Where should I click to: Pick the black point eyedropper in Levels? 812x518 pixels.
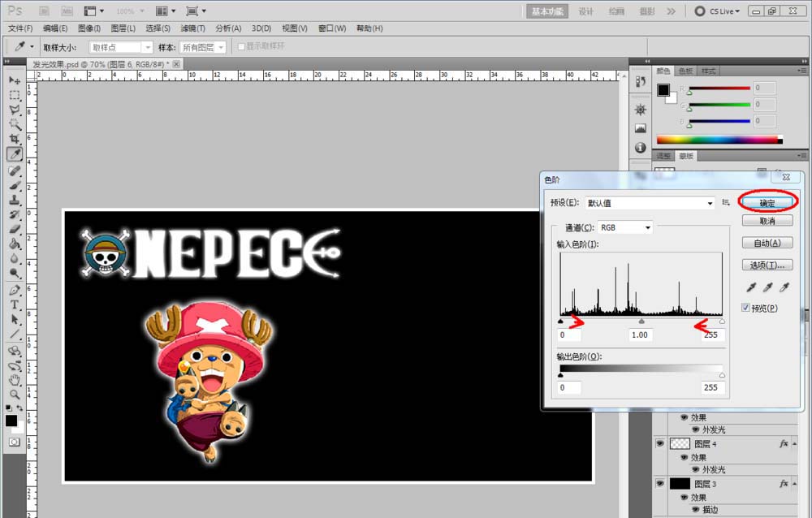tap(751, 287)
